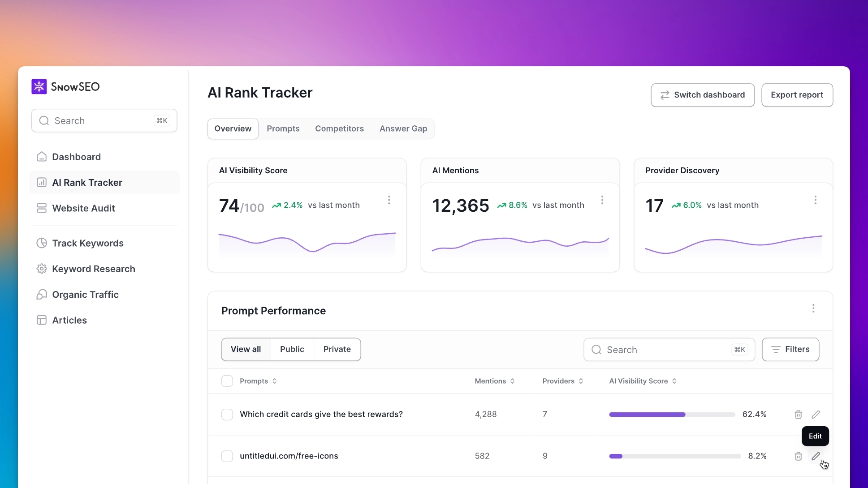This screenshot has width=868, height=488.
Task: Switch to the Competitors tab
Action: click(x=339, y=128)
